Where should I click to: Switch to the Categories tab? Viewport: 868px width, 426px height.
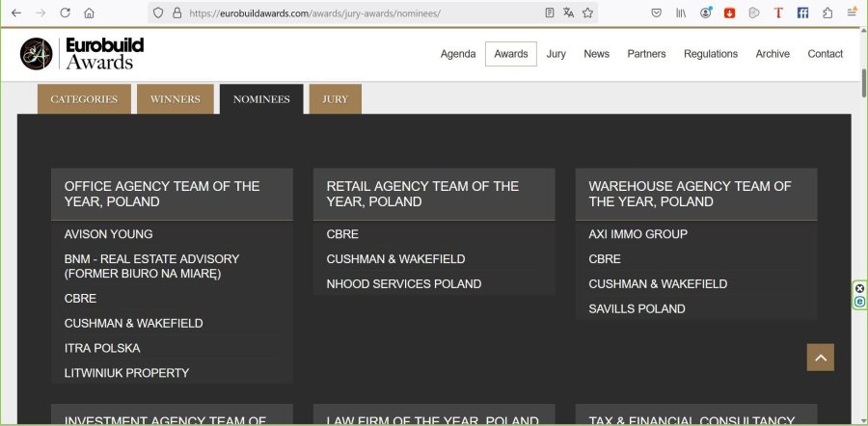(x=84, y=99)
